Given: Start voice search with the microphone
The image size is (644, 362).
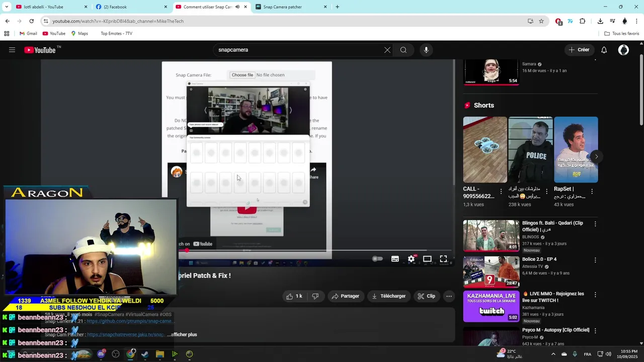Looking at the screenshot, I should pos(426,50).
